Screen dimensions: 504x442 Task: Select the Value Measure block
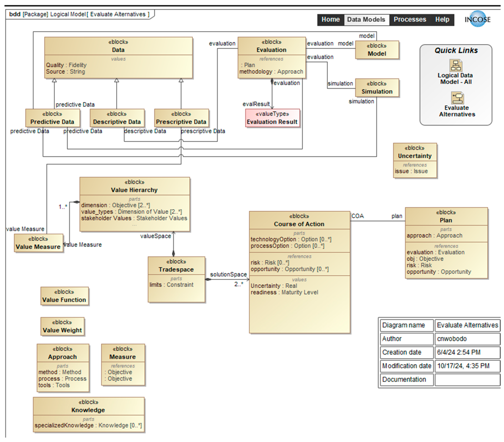[38, 243]
